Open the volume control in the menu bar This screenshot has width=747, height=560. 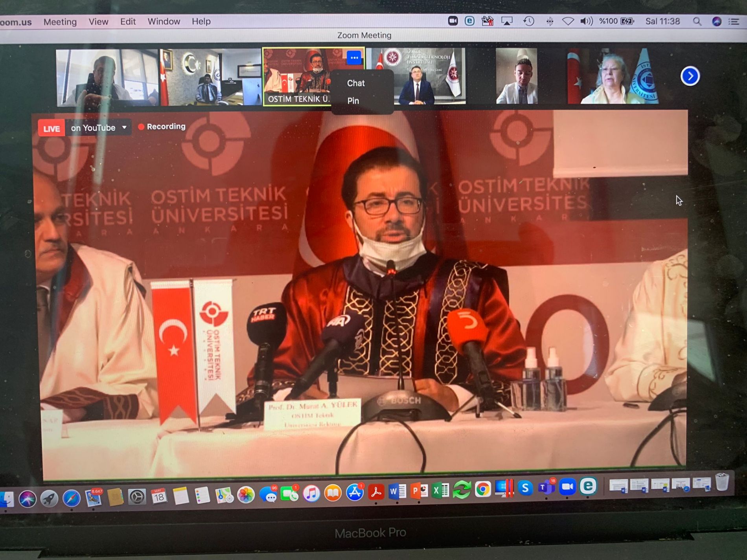pos(587,21)
